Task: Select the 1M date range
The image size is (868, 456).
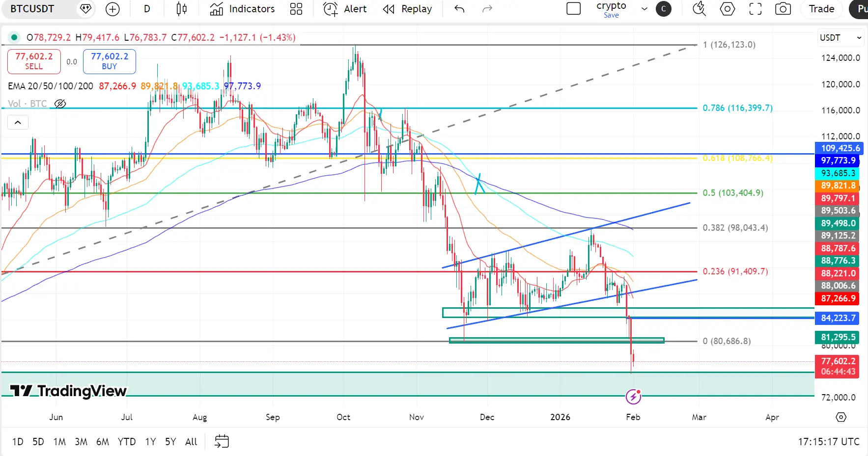Action: (59, 442)
